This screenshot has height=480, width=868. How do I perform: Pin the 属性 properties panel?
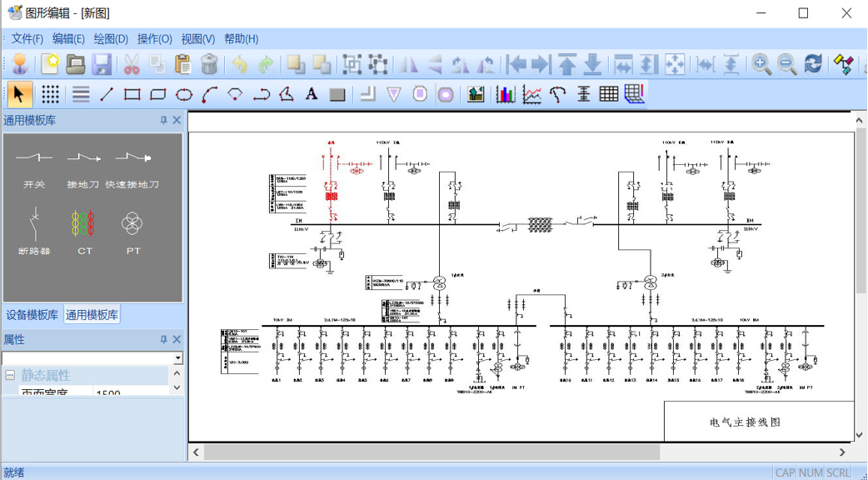pos(163,340)
